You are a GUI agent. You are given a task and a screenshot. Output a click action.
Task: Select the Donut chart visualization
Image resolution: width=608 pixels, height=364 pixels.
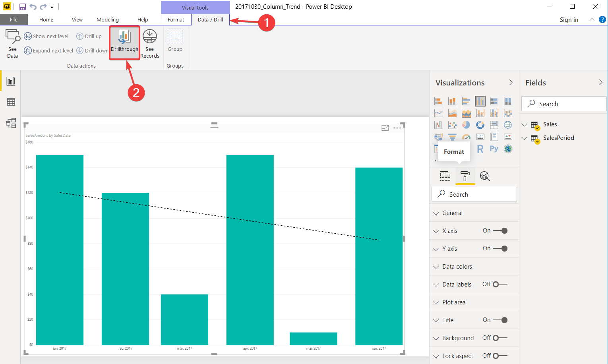(480, 125)
